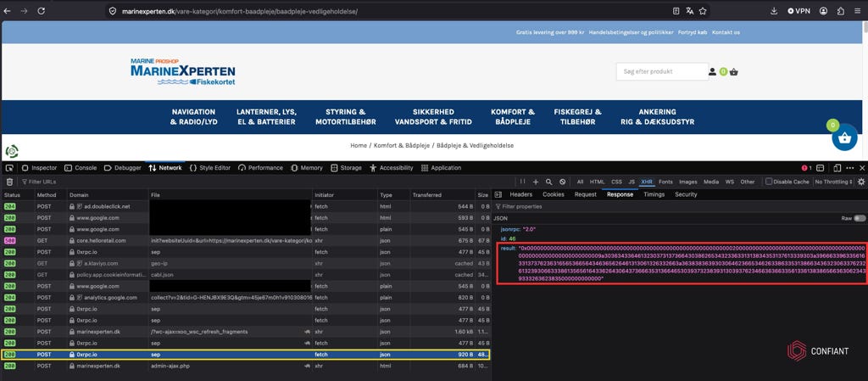
Task: Open the shopping basket icon in header
Action: click(733, 71)
